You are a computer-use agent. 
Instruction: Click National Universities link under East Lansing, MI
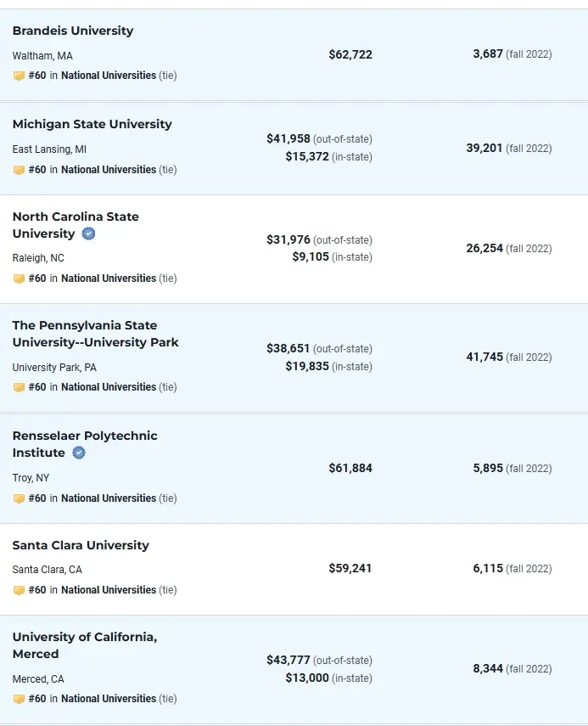(109, 170)
